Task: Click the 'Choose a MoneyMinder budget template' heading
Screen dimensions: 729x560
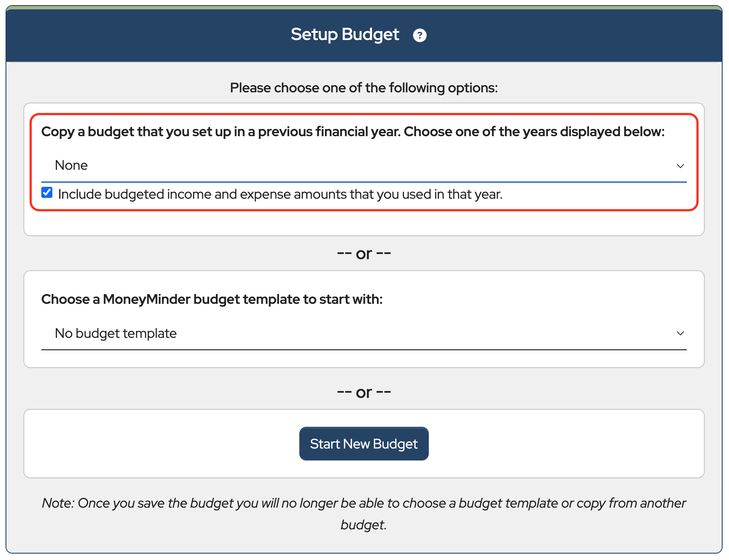Action: (212, 300)
